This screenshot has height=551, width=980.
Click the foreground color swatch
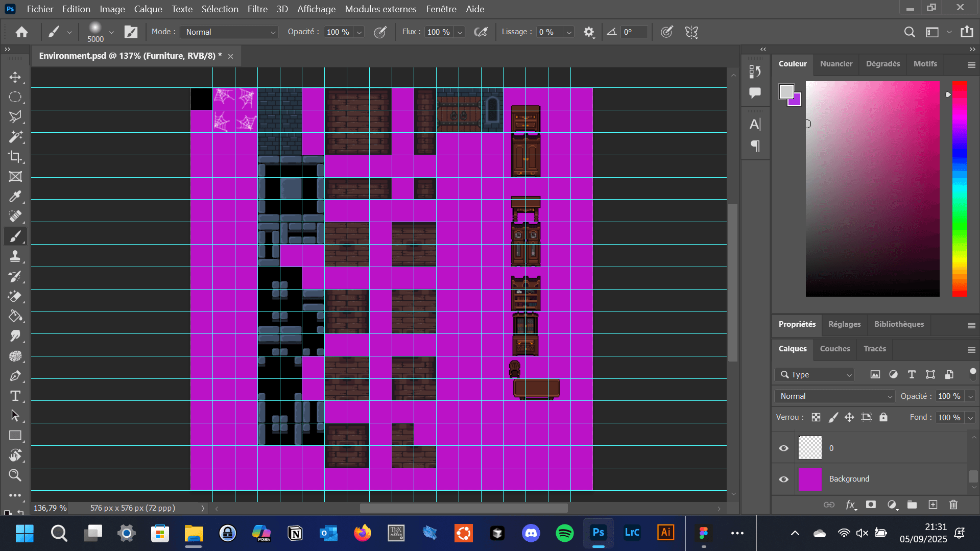pyautogui.click(x=786, y=91)
